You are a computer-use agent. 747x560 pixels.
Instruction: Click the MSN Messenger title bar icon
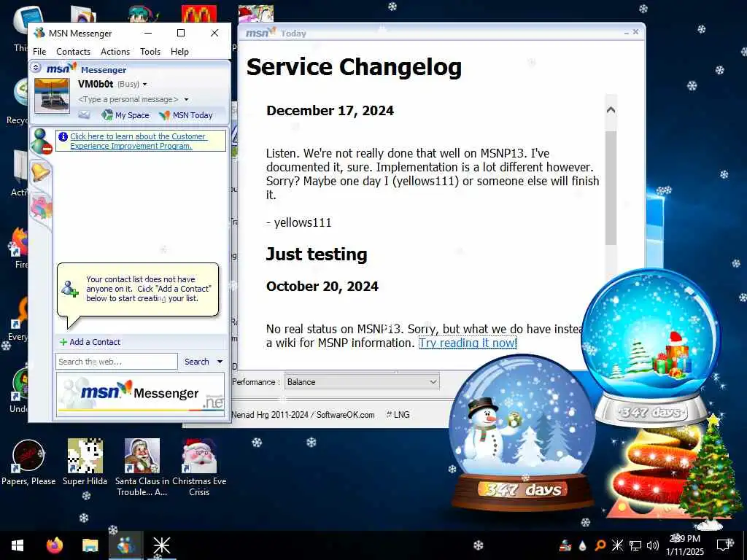[39, 33]
